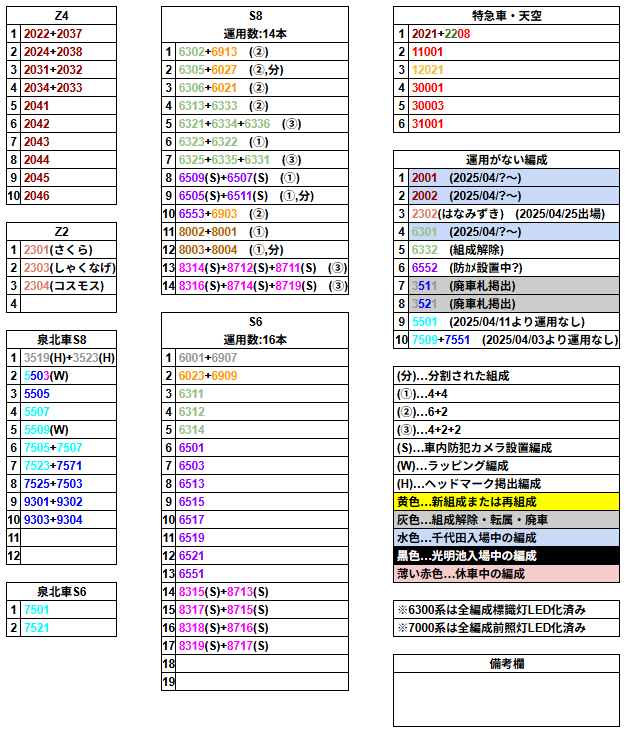Select the 31001 cell

(x=513, y=124)
